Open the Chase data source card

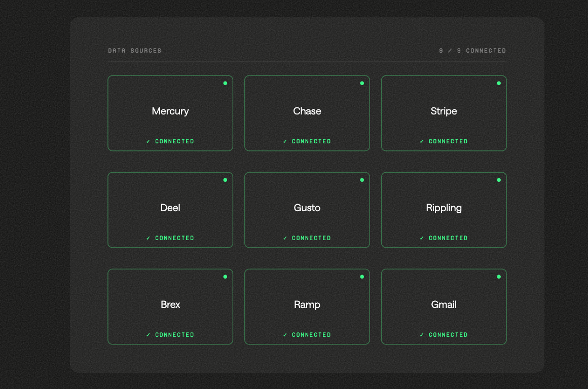(307, 113)
